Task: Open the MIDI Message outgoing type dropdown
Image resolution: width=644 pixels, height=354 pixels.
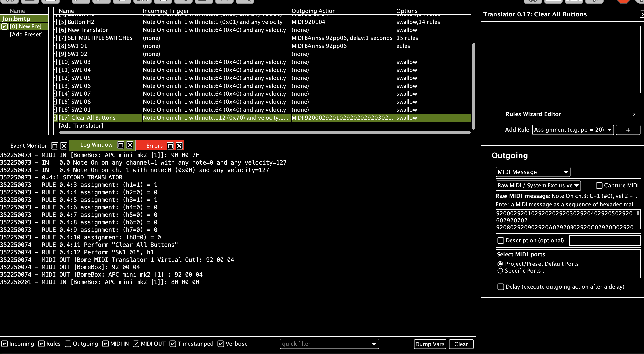Action: pyautogui.click(x=533, y=172)
